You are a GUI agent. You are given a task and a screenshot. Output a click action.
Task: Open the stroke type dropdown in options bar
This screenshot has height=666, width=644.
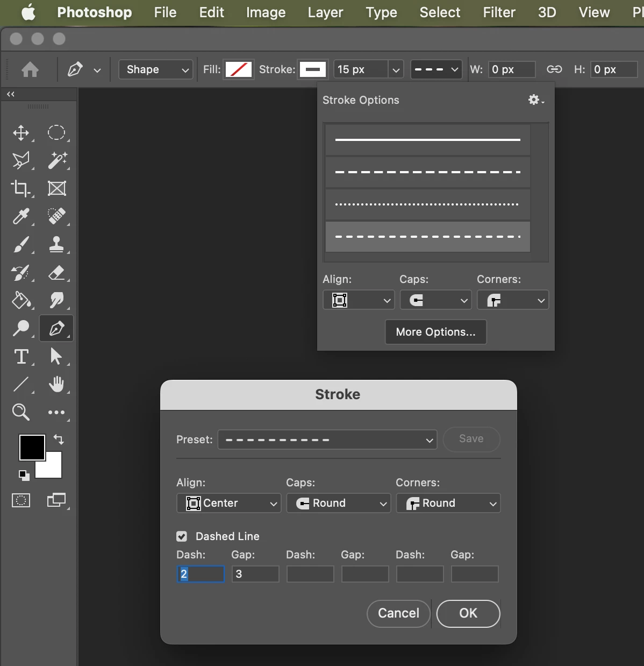(436, 69)
